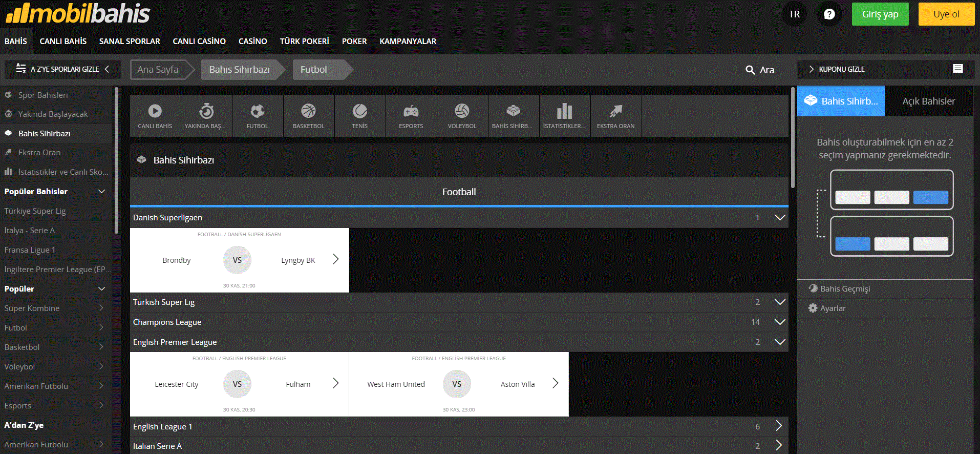Click the help question mark icon
980x454 pixels.
(829, 14)
